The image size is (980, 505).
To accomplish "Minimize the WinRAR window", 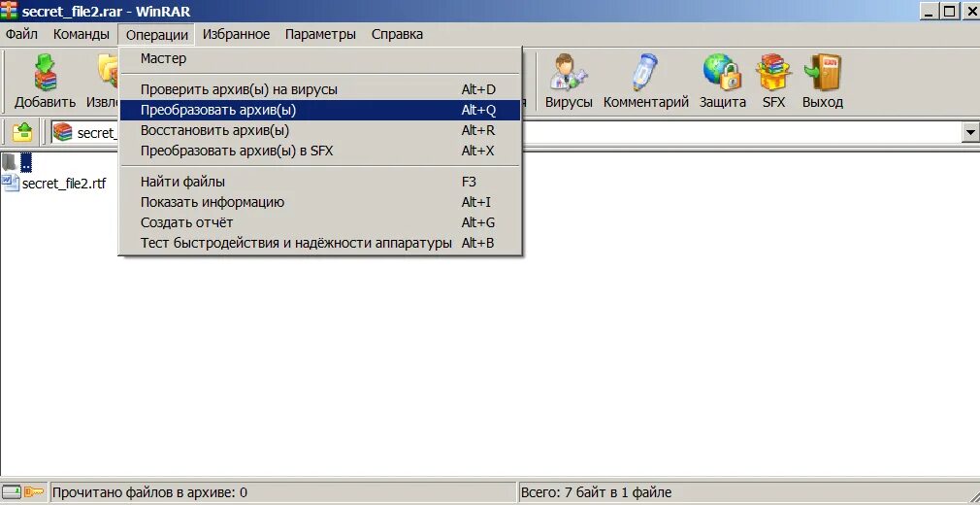I will [931, 11].
